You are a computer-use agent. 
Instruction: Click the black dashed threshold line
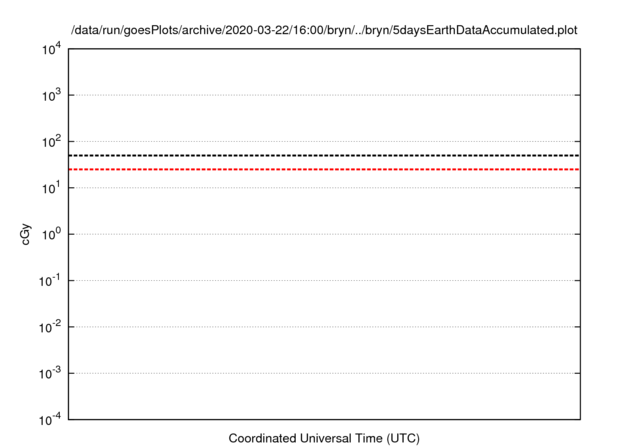click(324, 155)
